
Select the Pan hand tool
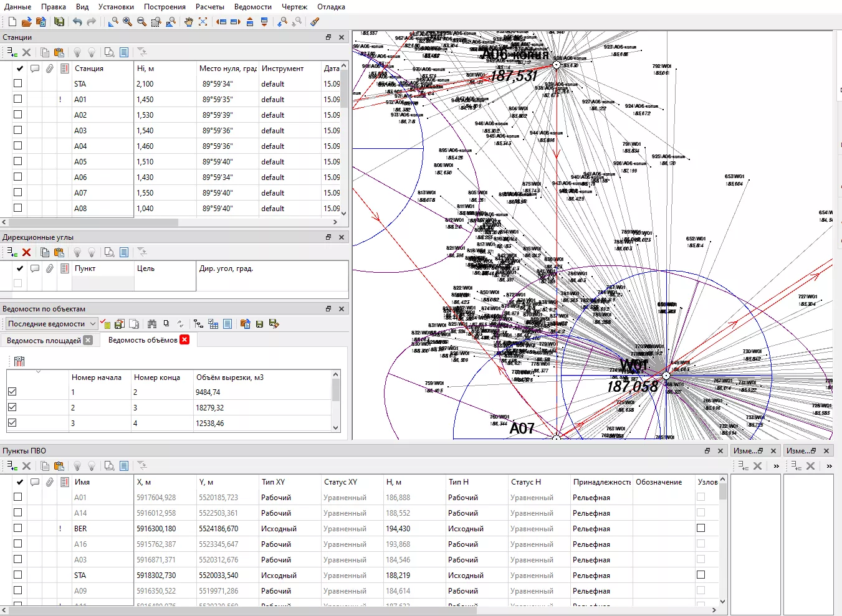189,22
